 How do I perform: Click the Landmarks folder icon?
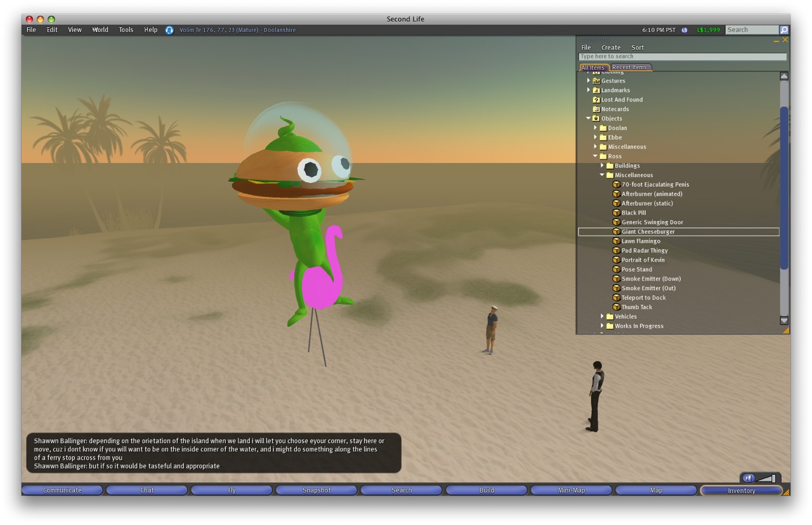click(x=596, y=90)
